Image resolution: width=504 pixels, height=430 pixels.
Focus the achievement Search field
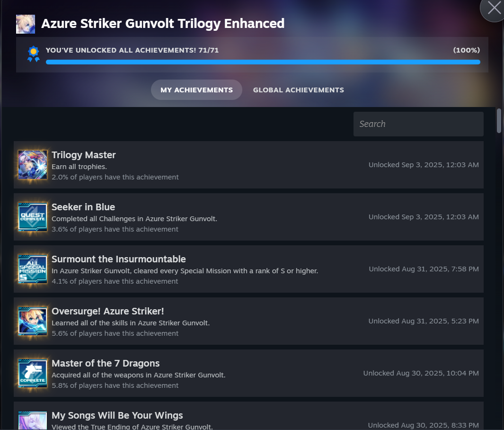pos(418,124)
